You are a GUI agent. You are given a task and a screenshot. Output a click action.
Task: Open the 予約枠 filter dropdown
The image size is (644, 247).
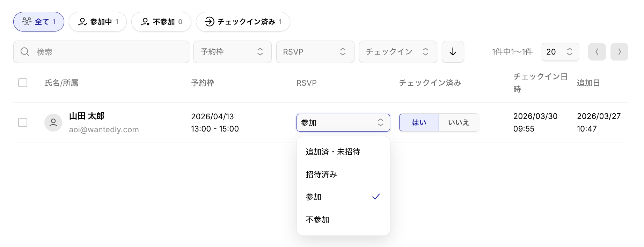coord(232,52)
